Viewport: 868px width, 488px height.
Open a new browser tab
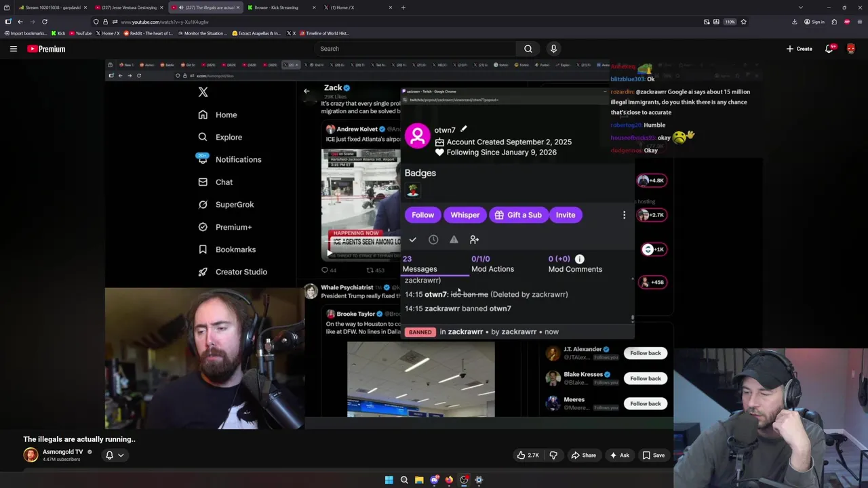(403, 7)
